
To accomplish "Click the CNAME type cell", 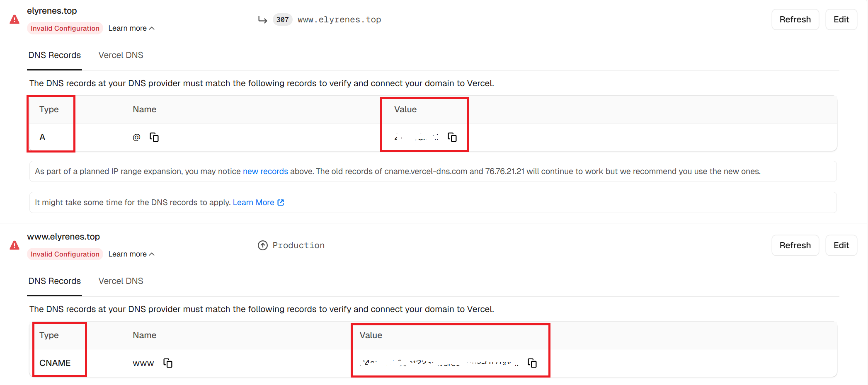I will [55, 363].
